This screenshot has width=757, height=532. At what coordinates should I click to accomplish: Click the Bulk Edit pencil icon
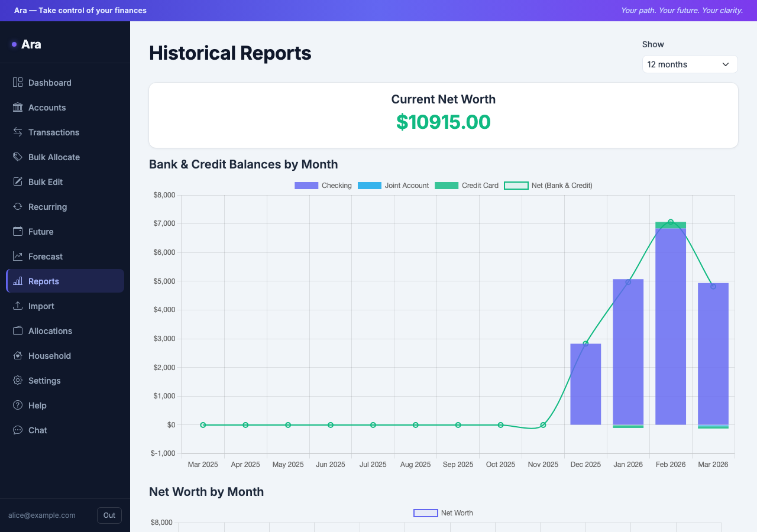[x=18, y=182]
